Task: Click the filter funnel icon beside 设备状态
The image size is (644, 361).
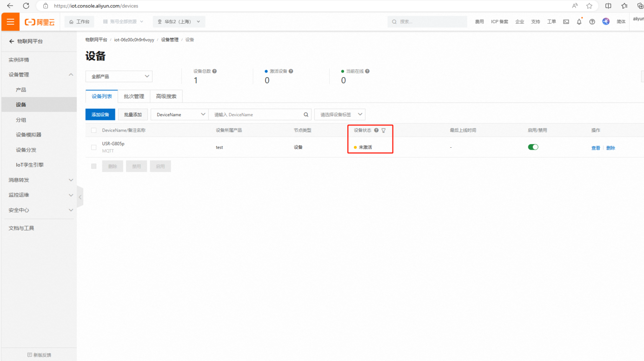Action: click(384, 131)
